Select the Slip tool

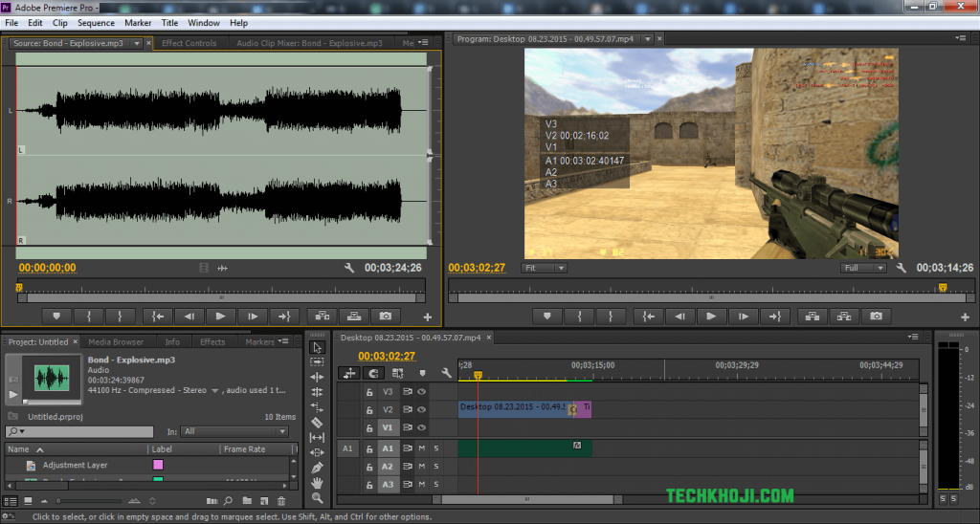pyautogui.click(x=317, y=437)
